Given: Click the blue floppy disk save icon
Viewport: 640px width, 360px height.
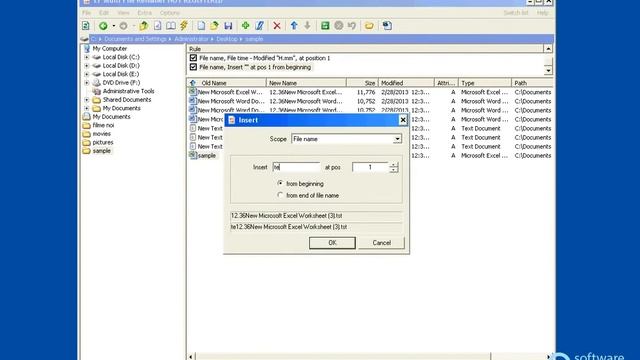Looking at the screenshot, I should pos(228,26).
